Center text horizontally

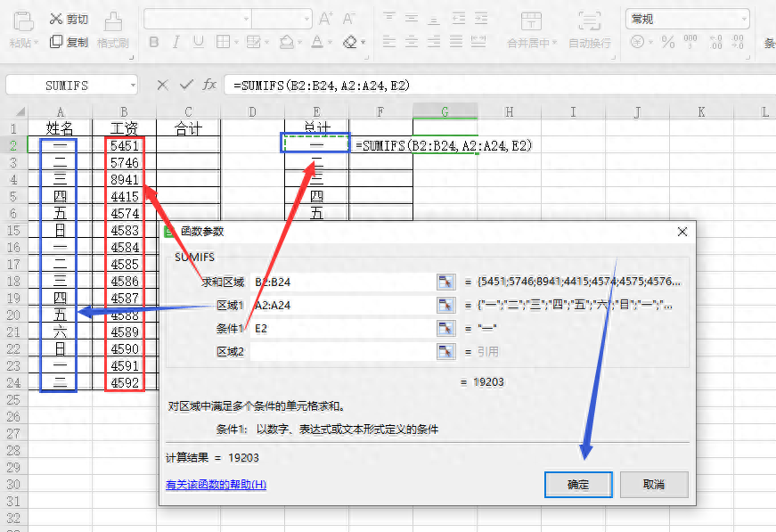pyautogui.click(x=412, y=42)
